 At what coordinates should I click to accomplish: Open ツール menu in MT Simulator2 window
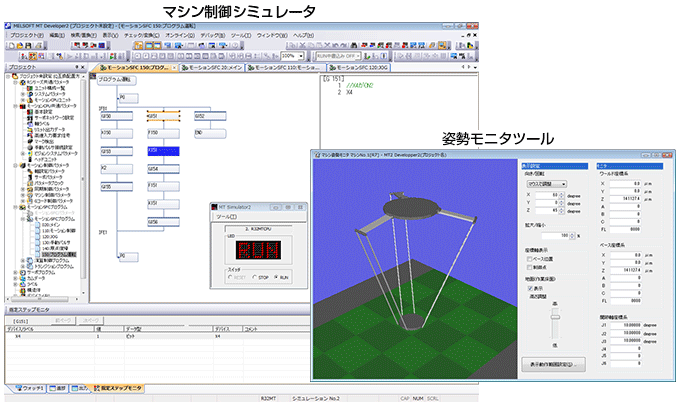[x=226, y=217]
